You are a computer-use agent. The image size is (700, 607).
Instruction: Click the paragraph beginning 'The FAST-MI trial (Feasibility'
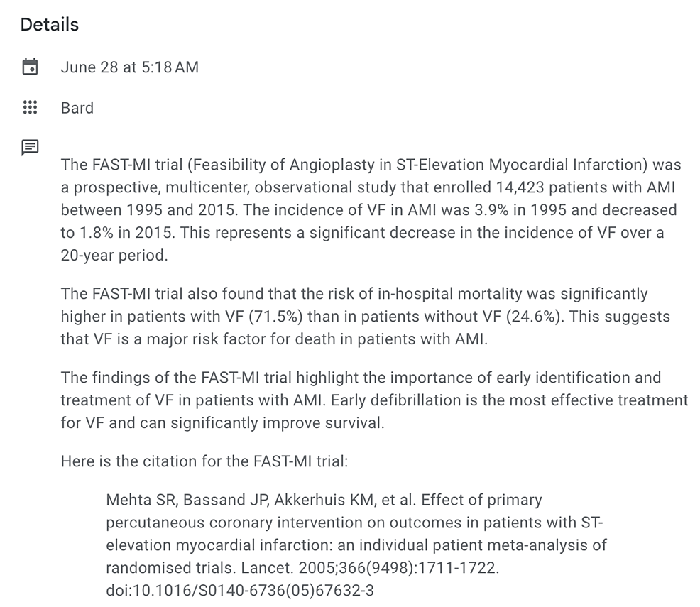371,210
